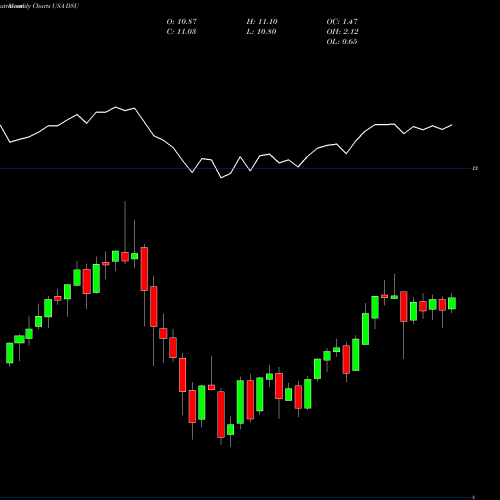Click the 'C: 11.03' close price value
Viewport: 500px width, 500px height.
(181, 32)
